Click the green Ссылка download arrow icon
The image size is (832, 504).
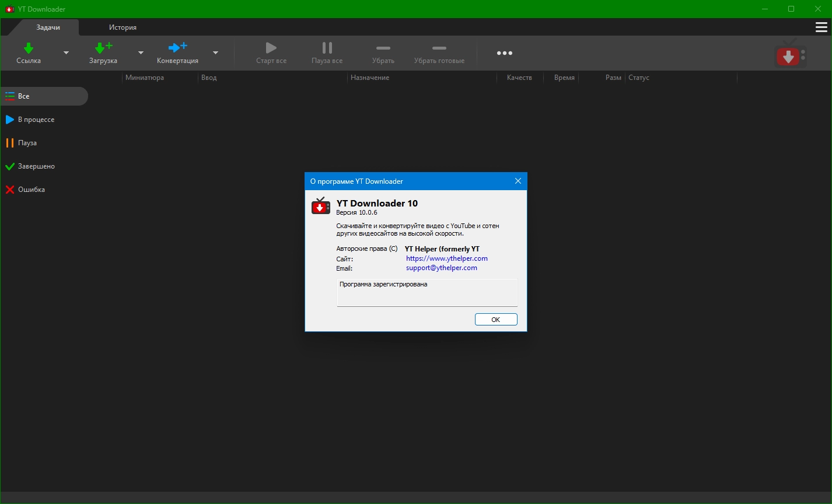point(29,48)
